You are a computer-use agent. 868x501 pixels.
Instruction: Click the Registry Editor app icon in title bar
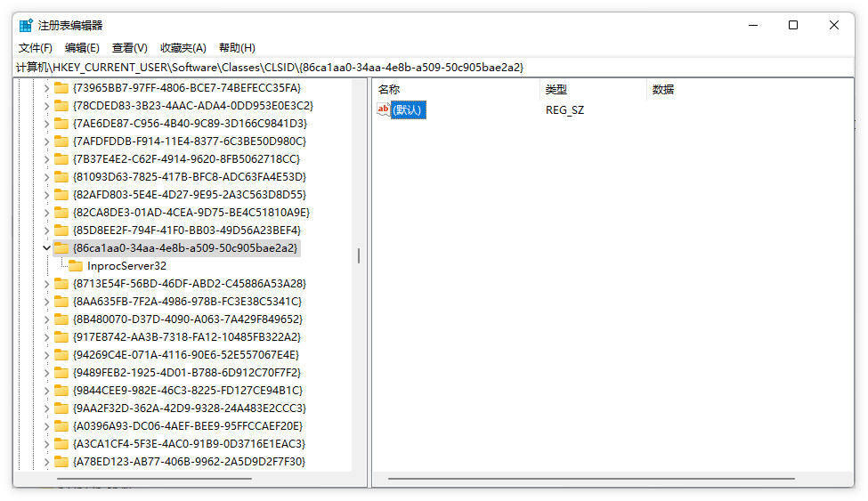click(26, 26)
